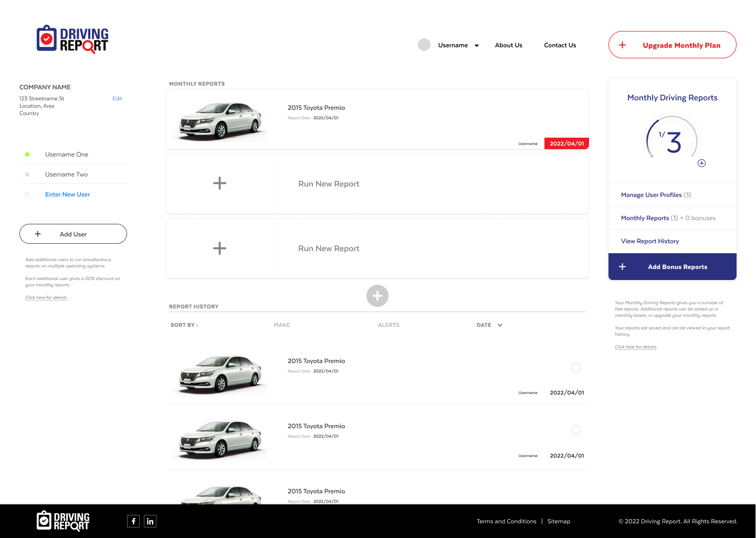Select the second report history radio circle
The width and height of the screenshot is (756, 538).
tap(576, 430)
